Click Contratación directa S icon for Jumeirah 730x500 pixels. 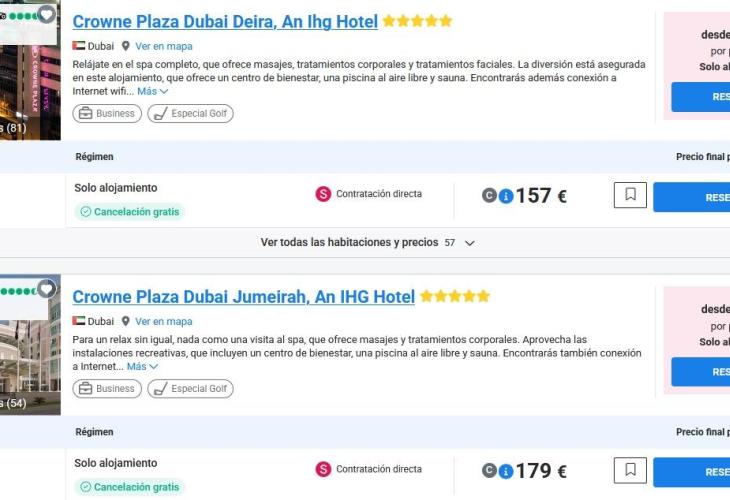323,469
